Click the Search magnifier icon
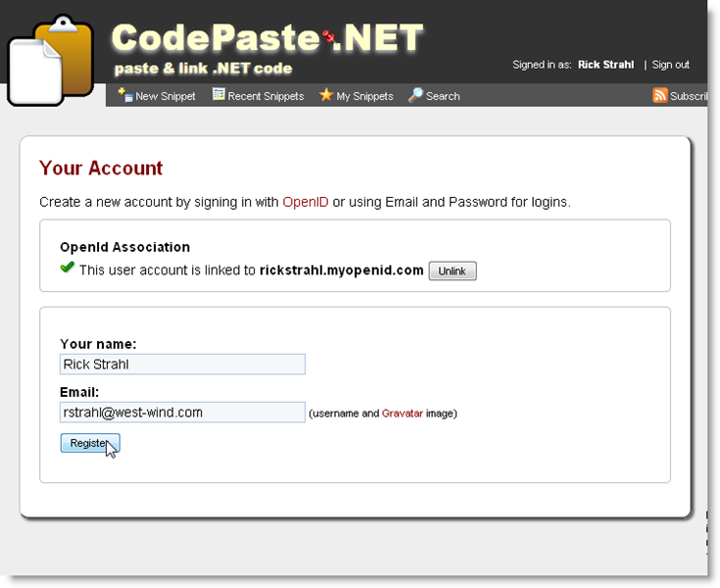Viewport: 720px width, 588px height. (415, 95)
